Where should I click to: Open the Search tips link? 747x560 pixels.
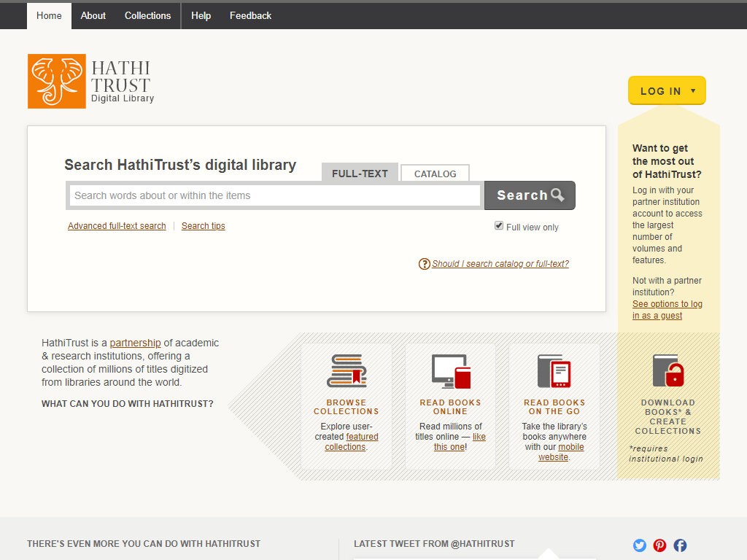click(x=203, y=226)
